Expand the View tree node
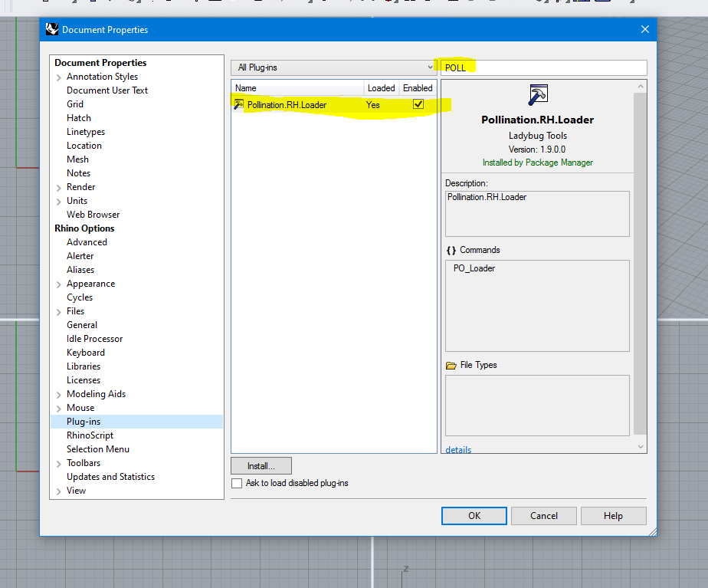708x588 pixels. point(59,491)
